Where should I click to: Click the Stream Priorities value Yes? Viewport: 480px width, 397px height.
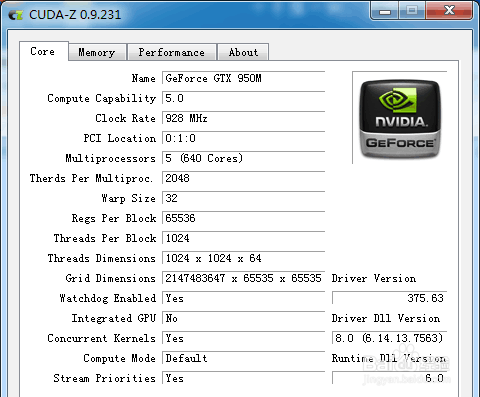244,378
